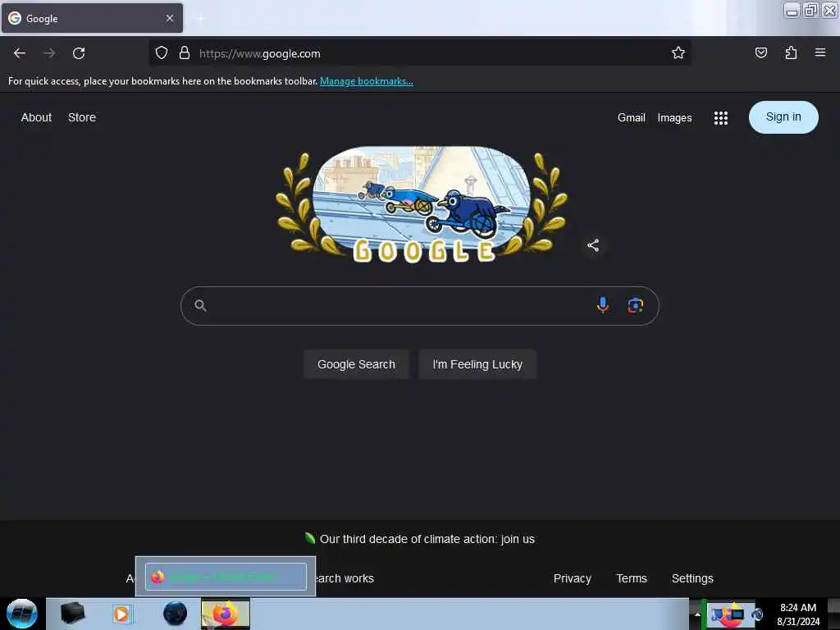Go to Gmail
Viewport: 840px width, 630px height.
(x=631, y=117)
